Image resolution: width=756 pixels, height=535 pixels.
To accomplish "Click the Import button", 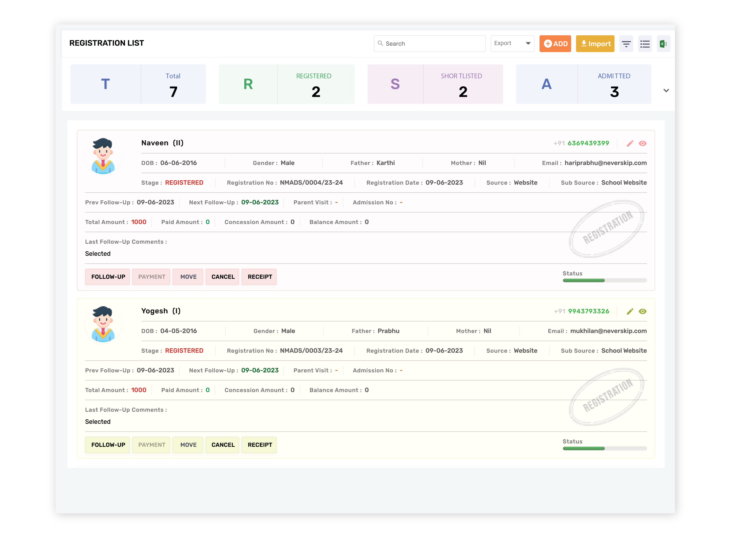I will click(595, 44).
